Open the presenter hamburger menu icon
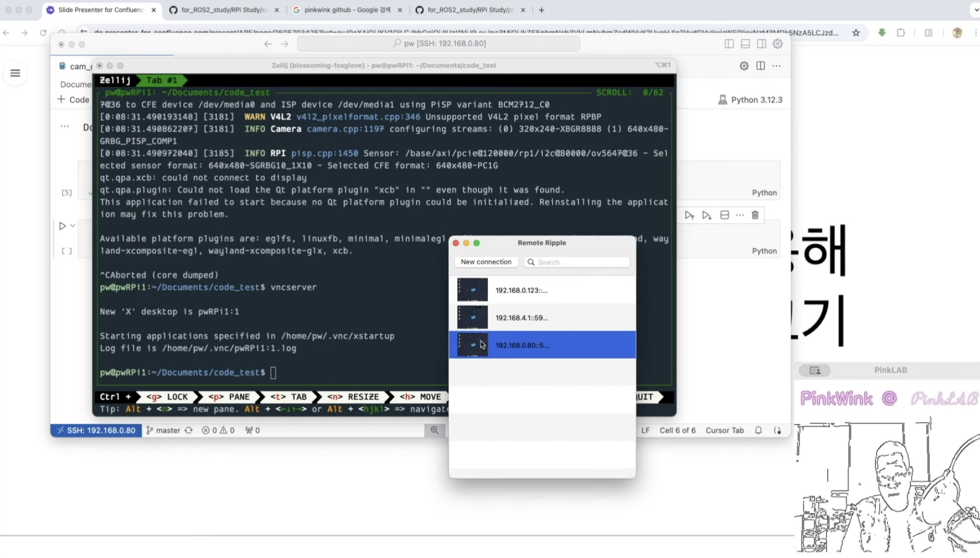 click(15, 73)
